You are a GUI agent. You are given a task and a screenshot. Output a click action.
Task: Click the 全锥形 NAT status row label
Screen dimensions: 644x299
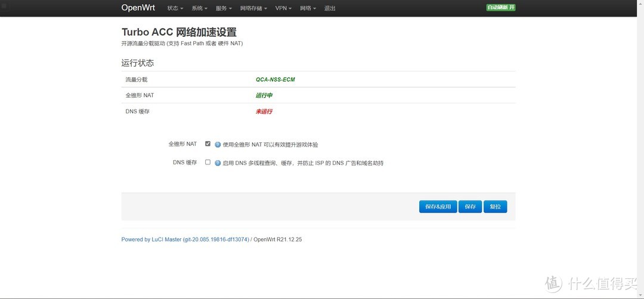pos(140,95)
